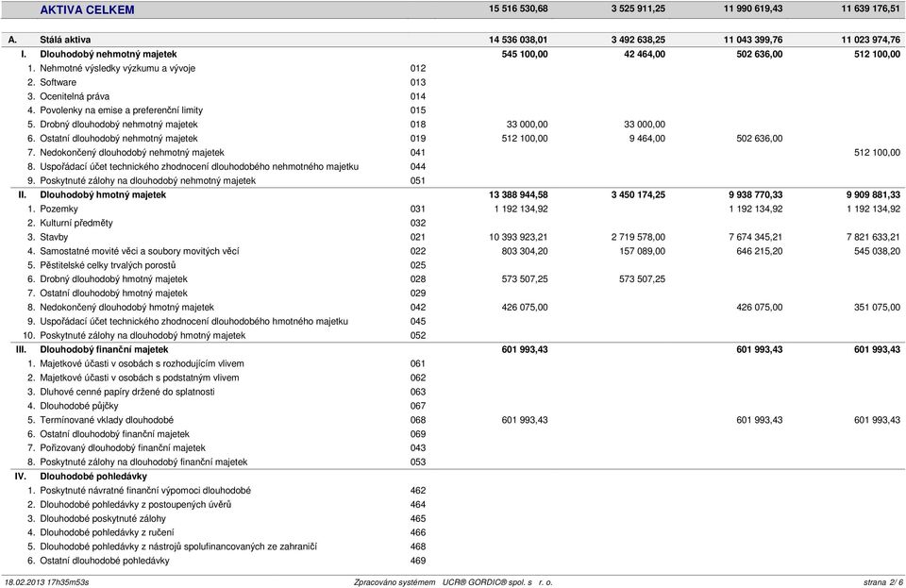Select Ocenitelná práva row

pyautogui.click(x=75, y=96)
